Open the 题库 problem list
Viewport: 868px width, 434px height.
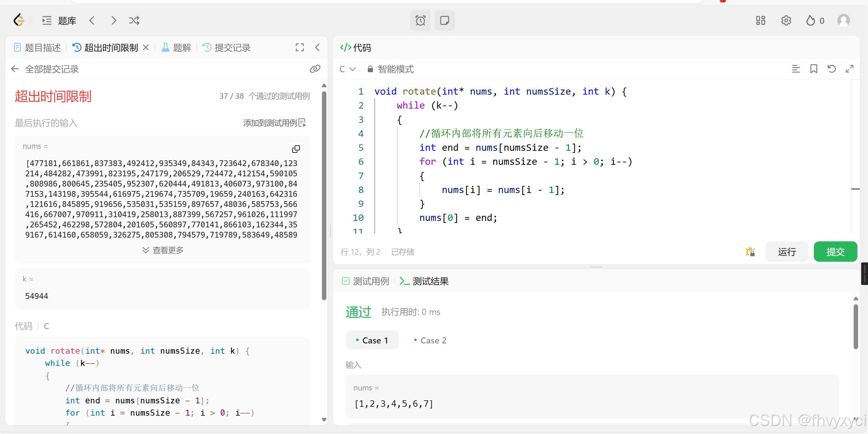59,21
